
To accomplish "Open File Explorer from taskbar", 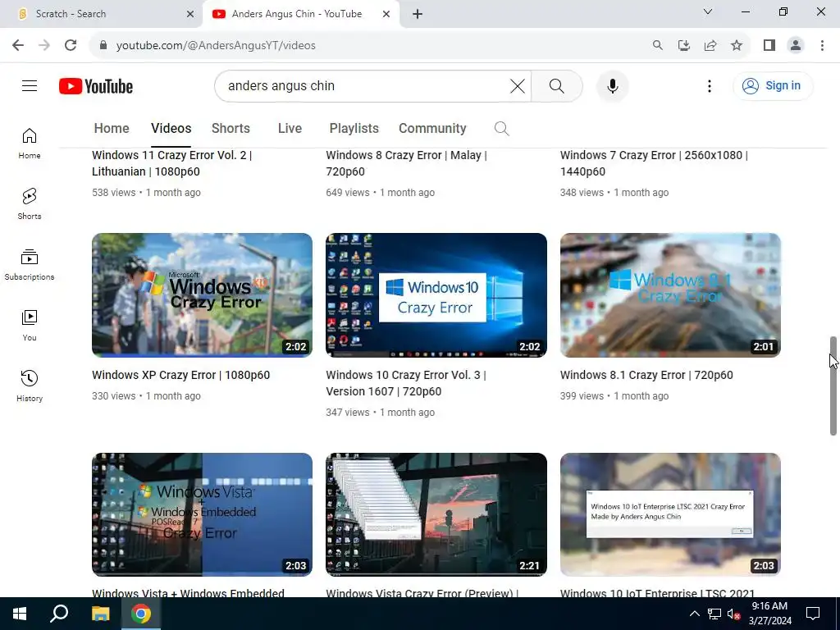I will click(x=100, y=614).
